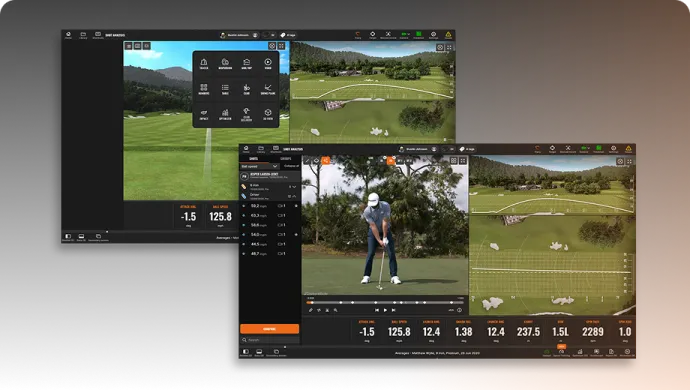Image resolution: width=690 pixels, height=390 pixels.
Task: Open the Tracer view in the back window popup
Action: tap(204, 64)
